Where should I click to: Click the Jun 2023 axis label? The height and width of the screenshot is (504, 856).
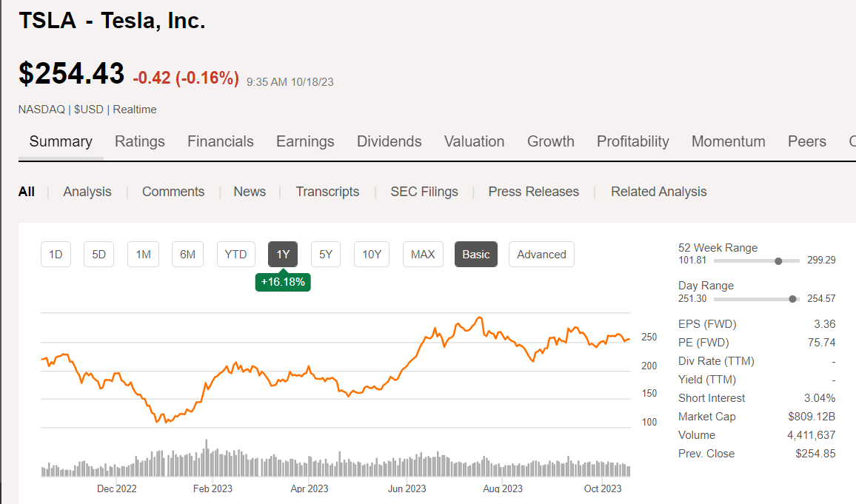point(407,488)
